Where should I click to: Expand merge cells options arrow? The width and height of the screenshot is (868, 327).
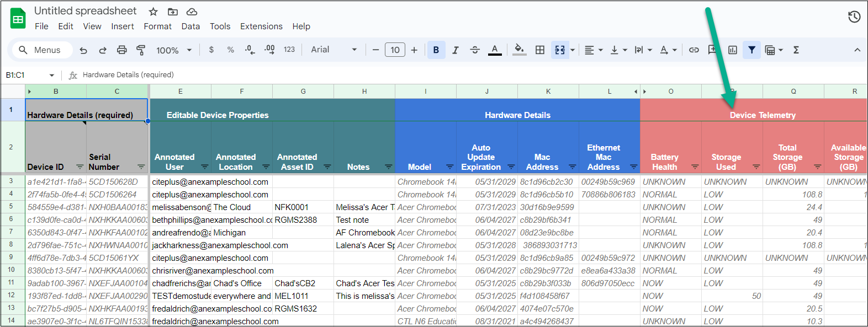pyautogui.click(x=573, y=50)
